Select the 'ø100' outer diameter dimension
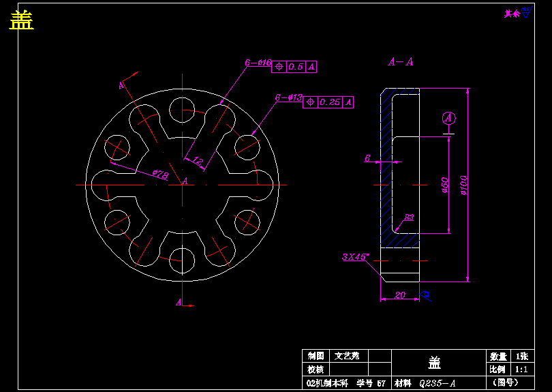 (463, 185)
